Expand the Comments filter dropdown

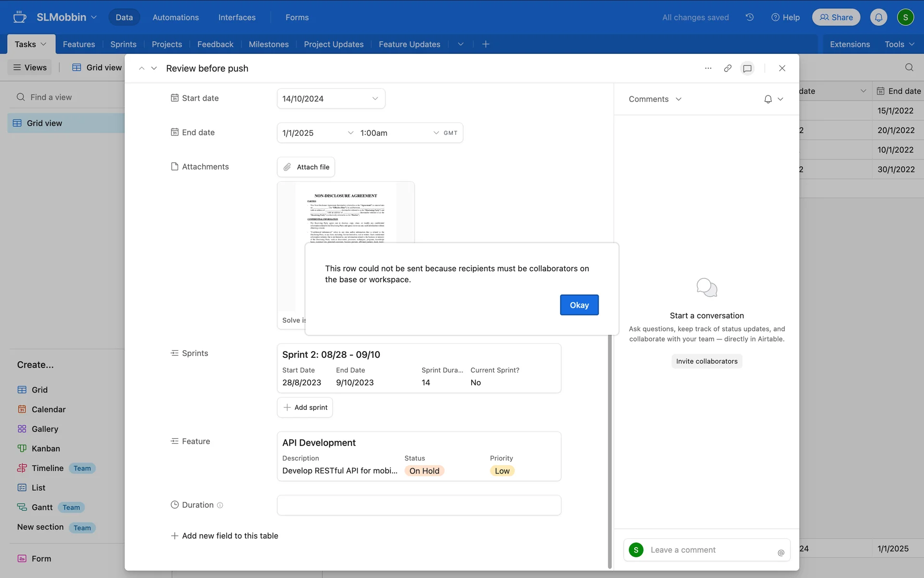click(x=654, y=99)
